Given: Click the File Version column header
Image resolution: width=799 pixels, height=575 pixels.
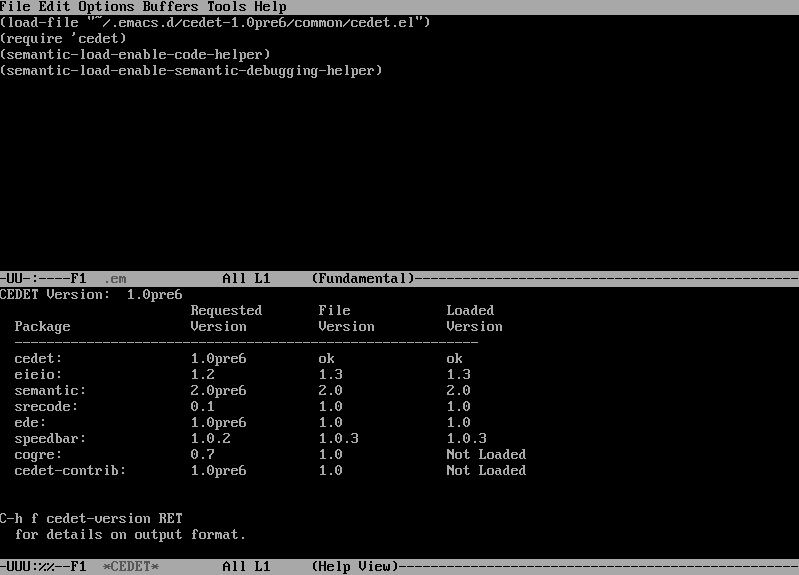Looking at the screenshot, I should [x=347, y=319].
